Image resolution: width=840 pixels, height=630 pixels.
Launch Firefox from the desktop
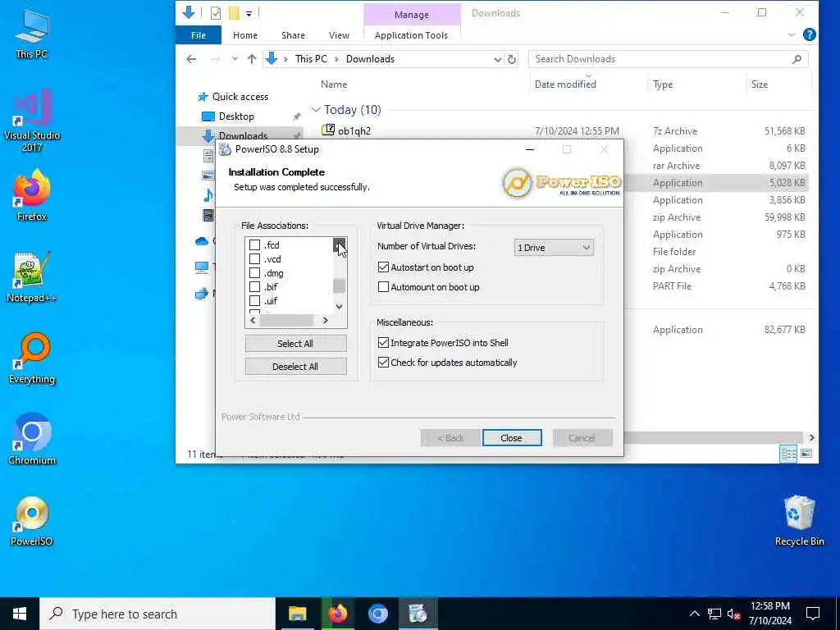point(32,195)
